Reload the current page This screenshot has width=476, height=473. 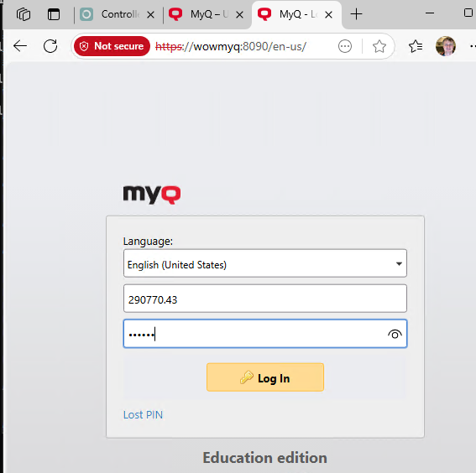tap(50, 46)
